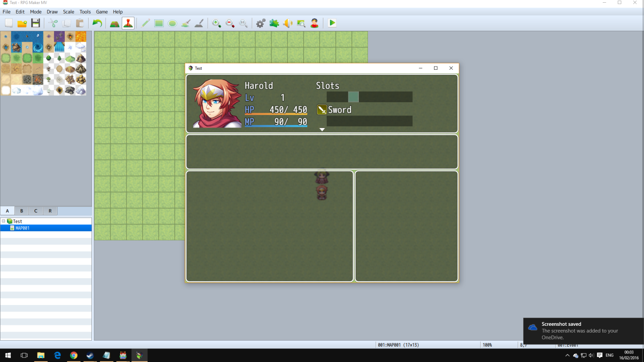Switch to tileset tab R
This screenshot has height=362, width=644.
coord(50,211)
